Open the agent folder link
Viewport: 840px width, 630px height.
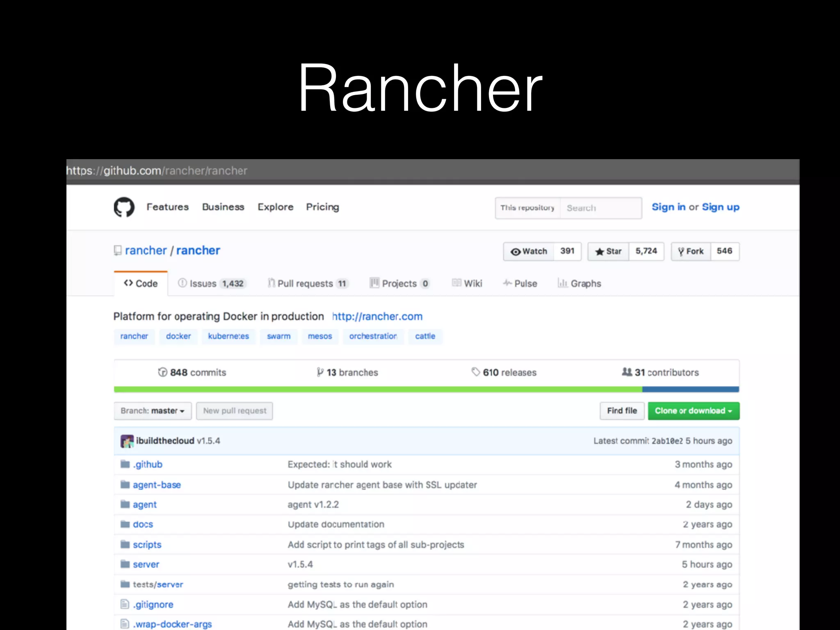click(x=145, y=504)
